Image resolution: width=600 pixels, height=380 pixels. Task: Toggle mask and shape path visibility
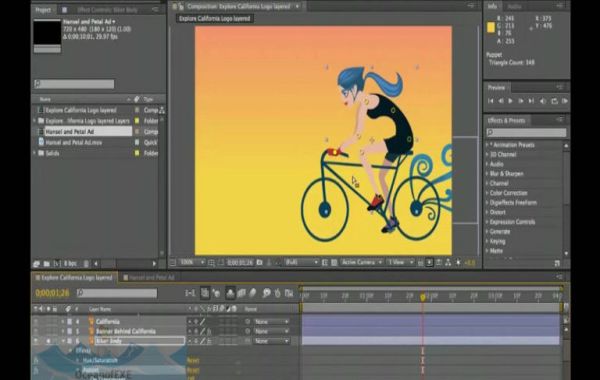221,263
